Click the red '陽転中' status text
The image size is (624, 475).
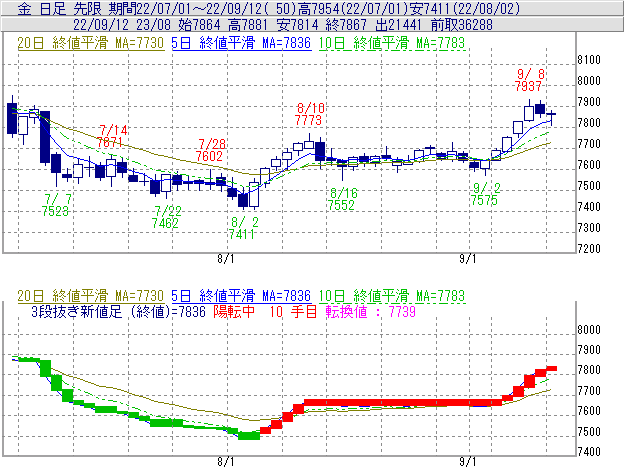point(234,311)
